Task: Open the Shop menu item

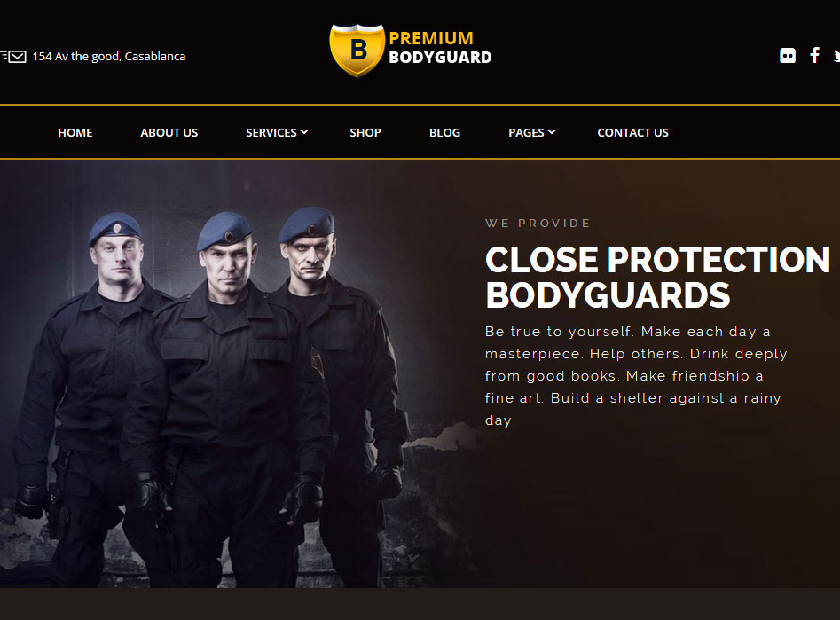Action: pyautogui.click(x=365, y=132)
